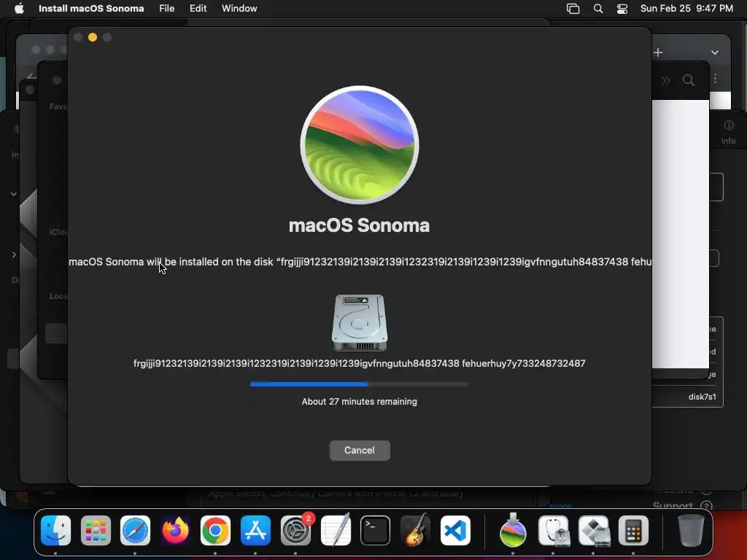
Task: Click the hard disk drive icon
Action: click(360, 323)
